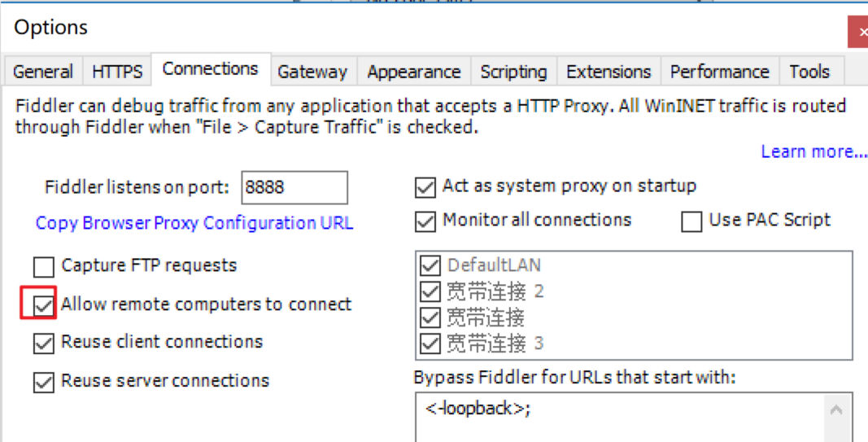This screenshot has height=442, width=868.
Task: Copy Browser Proxy Configuration URL
Action: (194, 223)
